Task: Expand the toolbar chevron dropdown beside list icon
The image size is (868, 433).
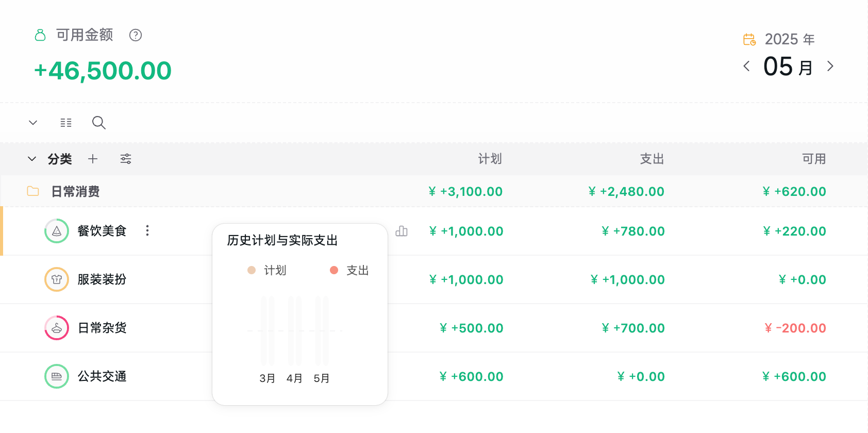Action: 33,123
